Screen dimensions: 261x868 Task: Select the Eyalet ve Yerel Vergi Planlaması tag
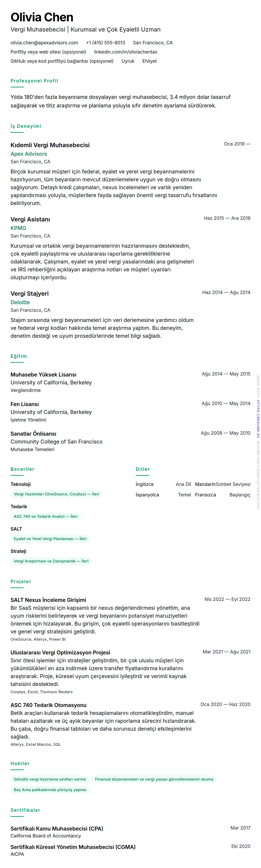click(x=50, y=538)
